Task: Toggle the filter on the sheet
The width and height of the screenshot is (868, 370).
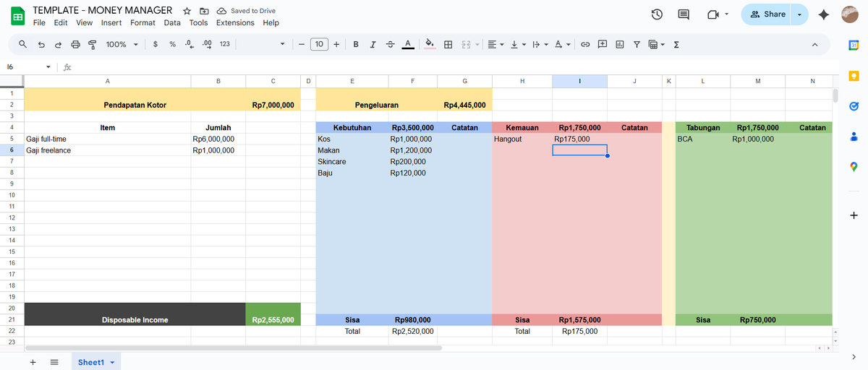Action: coord(637,44)
